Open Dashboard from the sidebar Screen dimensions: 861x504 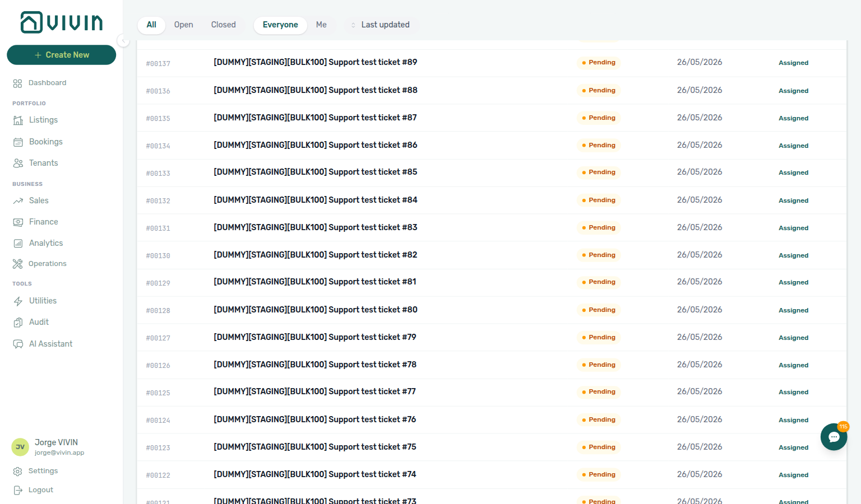coord(47,83)
